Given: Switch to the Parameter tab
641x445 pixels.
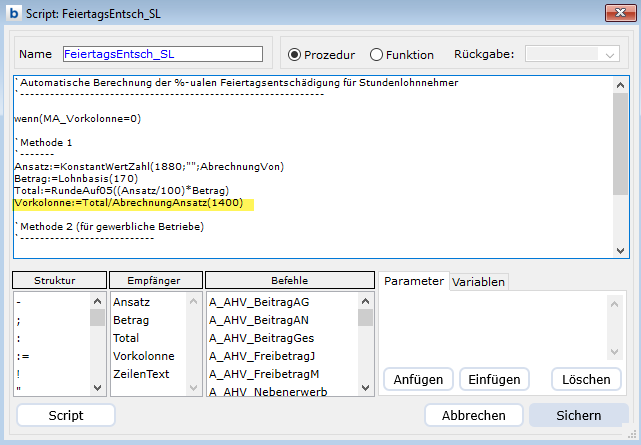Looking at the screenshot, I should click(x=413, y=281).
